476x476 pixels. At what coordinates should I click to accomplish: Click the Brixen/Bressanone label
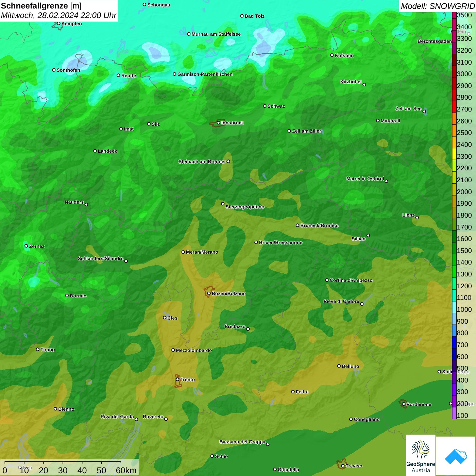[x=280, y=242]
